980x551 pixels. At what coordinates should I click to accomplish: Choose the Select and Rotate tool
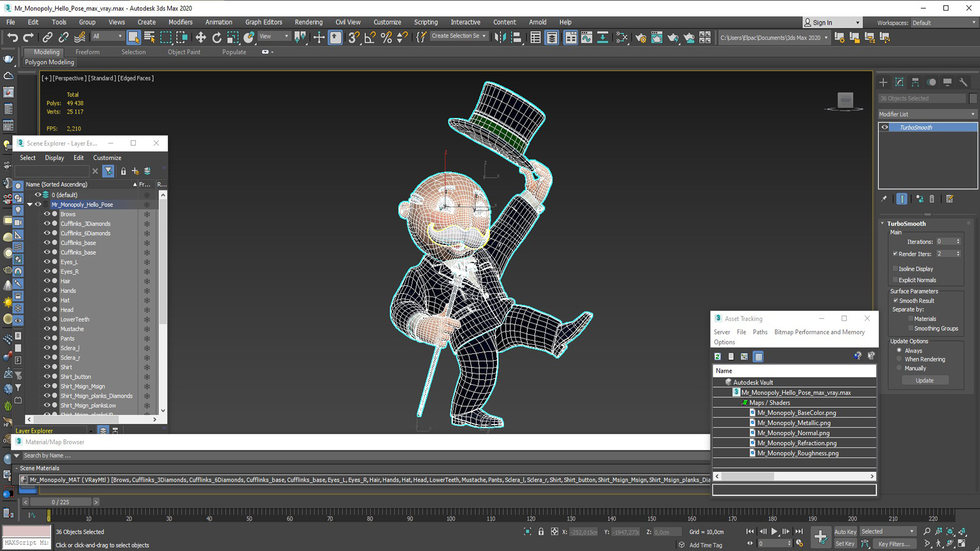click(x=217, y=37)
